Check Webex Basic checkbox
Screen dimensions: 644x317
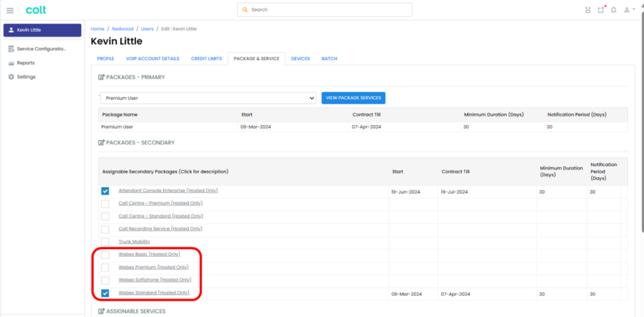pyautogui.click(x=105, y=255)
